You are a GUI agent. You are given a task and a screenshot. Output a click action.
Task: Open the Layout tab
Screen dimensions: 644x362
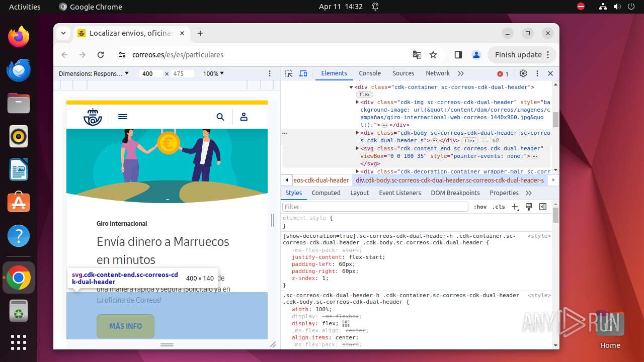360,193
